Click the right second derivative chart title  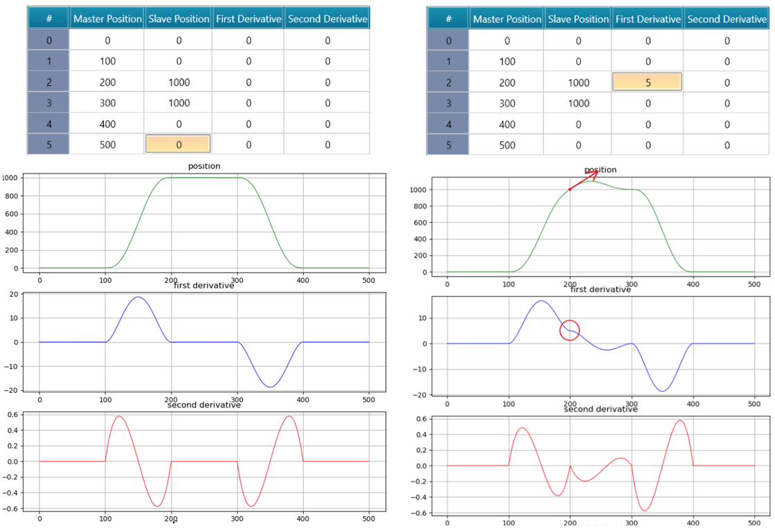click(600, 410)
